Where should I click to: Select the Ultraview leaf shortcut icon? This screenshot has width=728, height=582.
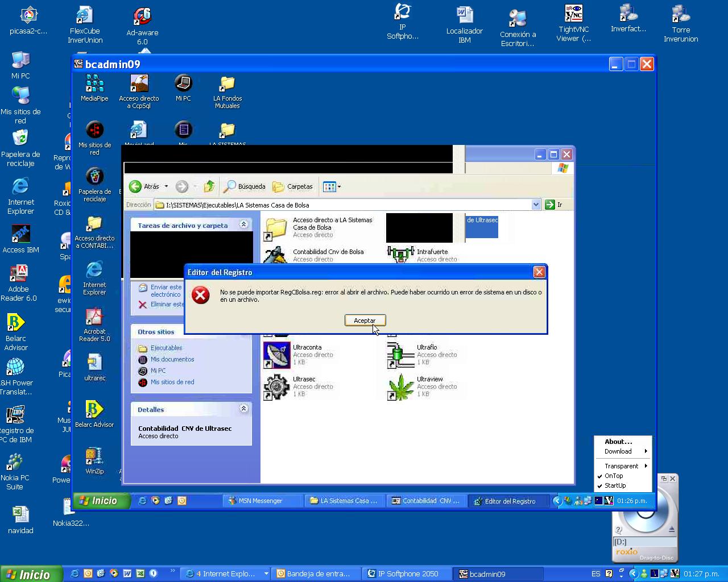point(401,387)
